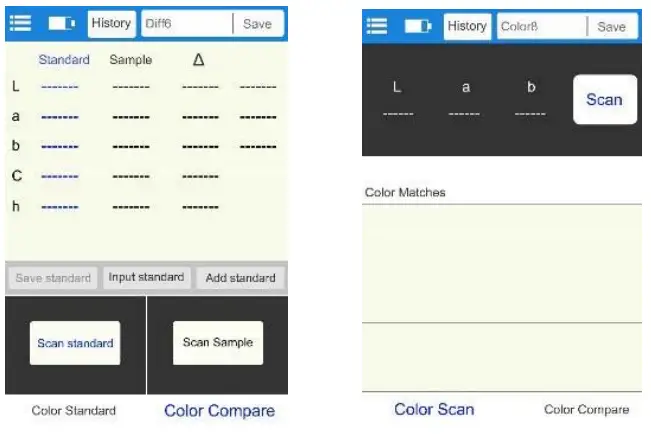
Task: Click the Standard column header
Action: (64, 60)
